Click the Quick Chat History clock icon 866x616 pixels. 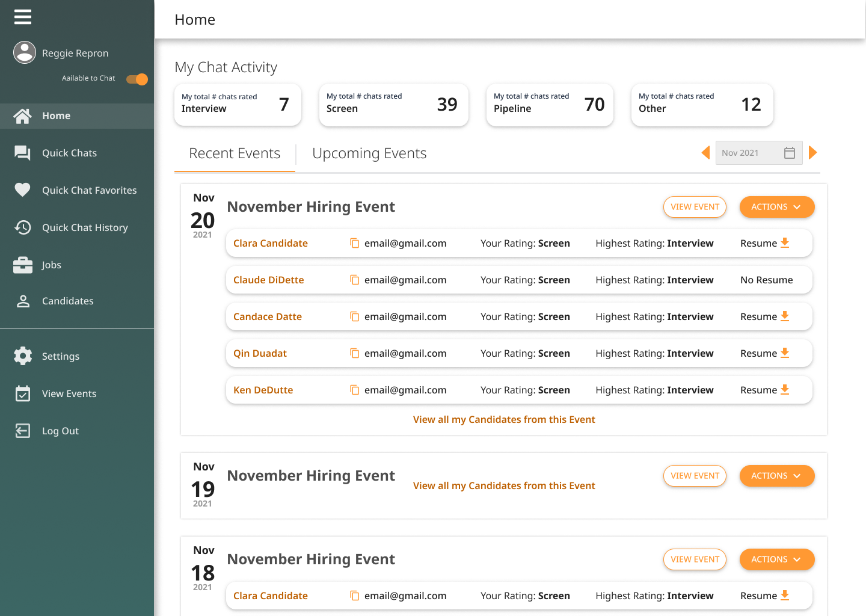(23, 227)
